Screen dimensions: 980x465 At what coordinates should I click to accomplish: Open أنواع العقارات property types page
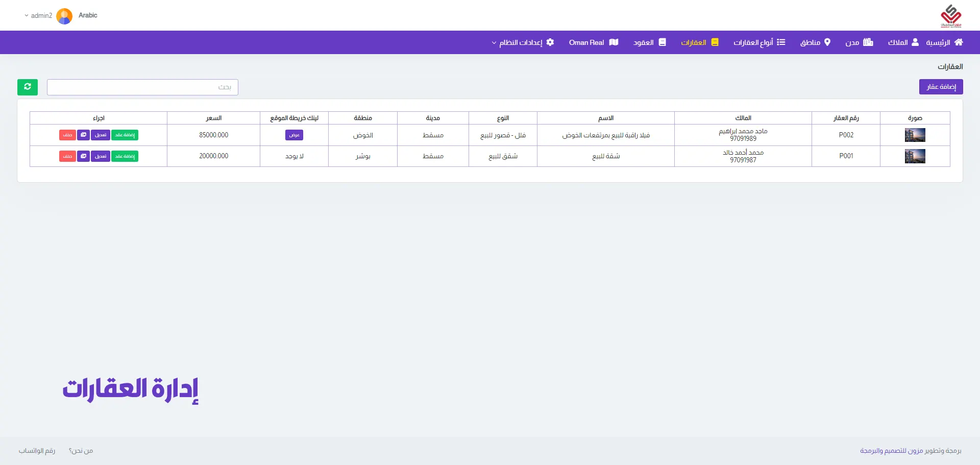coord(759,42)
